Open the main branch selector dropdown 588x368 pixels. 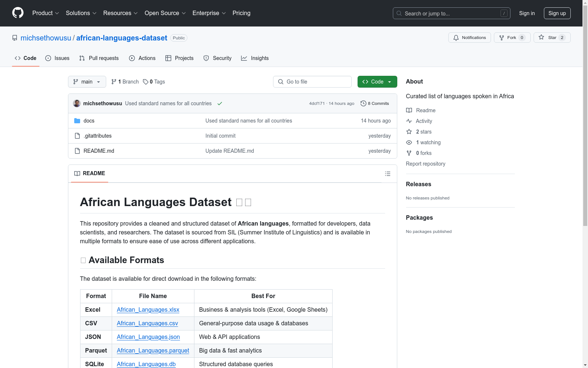(x=87, y=82)
